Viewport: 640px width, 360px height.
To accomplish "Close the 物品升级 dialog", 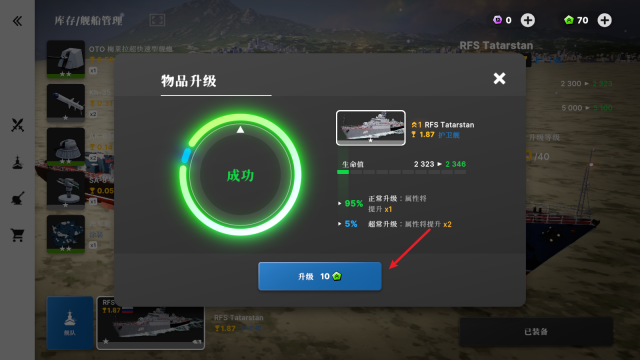I will coord(499,78).
